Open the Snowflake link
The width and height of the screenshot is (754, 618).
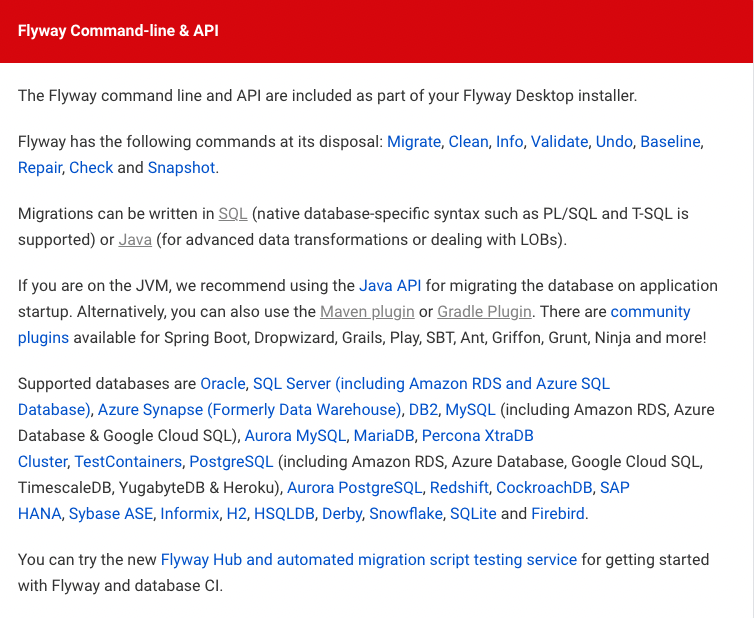pyautogui.click(x=405, y=514)
